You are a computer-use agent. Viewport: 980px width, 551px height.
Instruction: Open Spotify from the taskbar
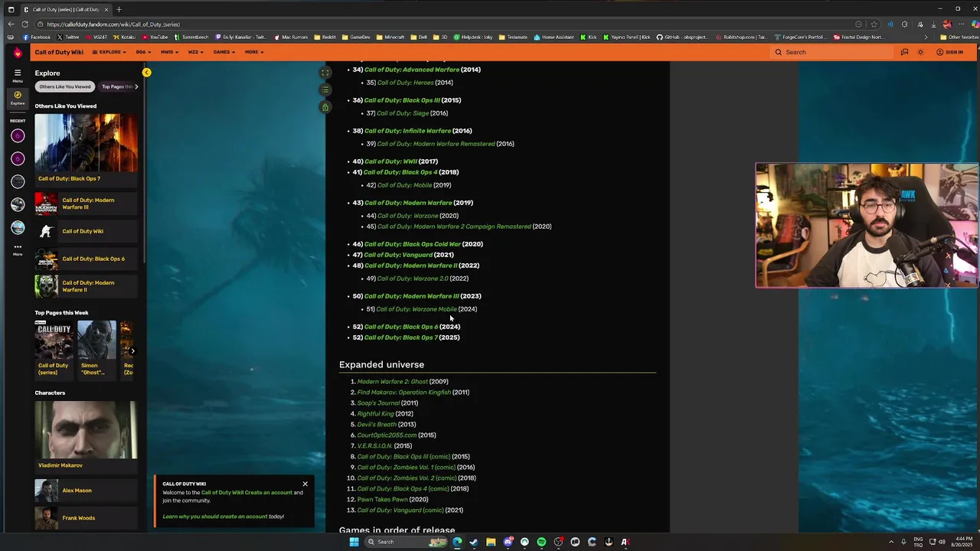pyautogui.click(x=541, y=542)
